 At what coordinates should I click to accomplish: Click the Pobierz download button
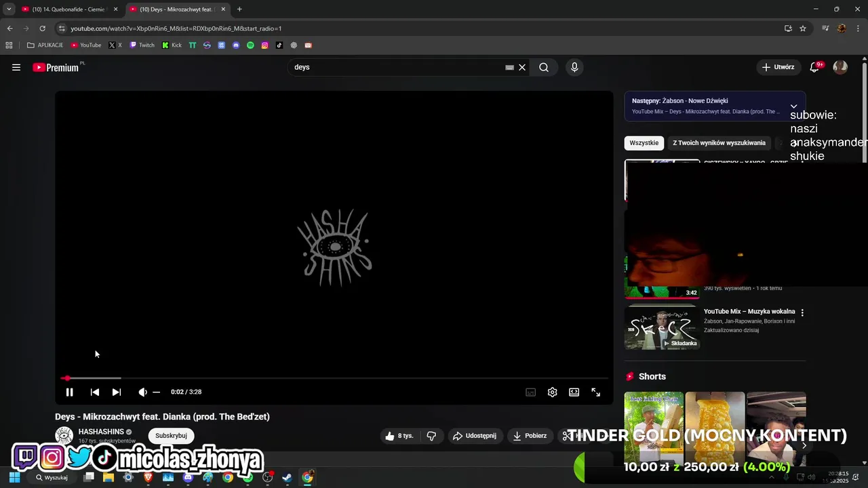pyautogui.click(x=530, y=436)
